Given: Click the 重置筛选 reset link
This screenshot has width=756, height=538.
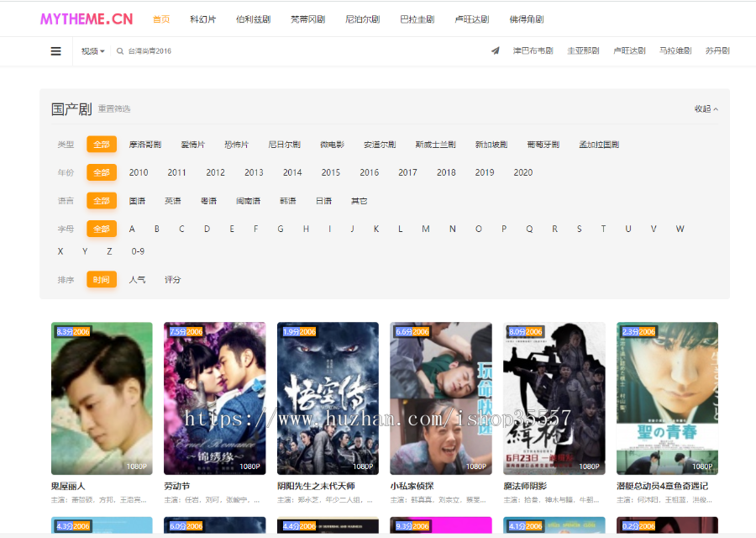Looking at the screenshot, I should [114, 109].
